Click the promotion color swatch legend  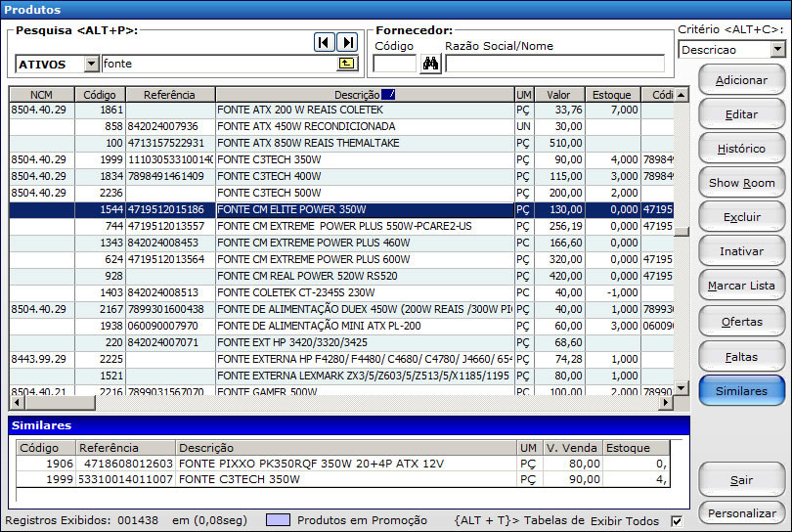[278, 520]
